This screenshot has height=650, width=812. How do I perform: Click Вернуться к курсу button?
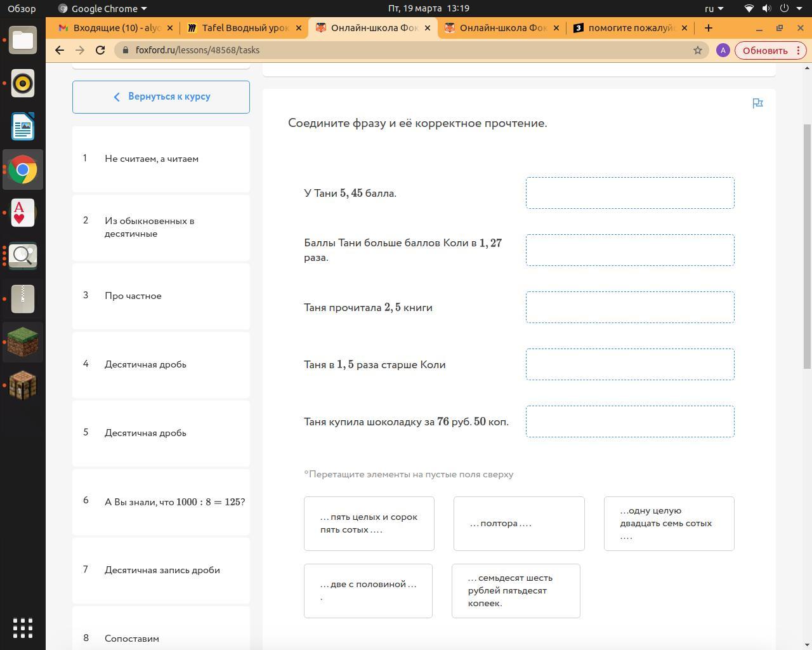pos(161,97)
